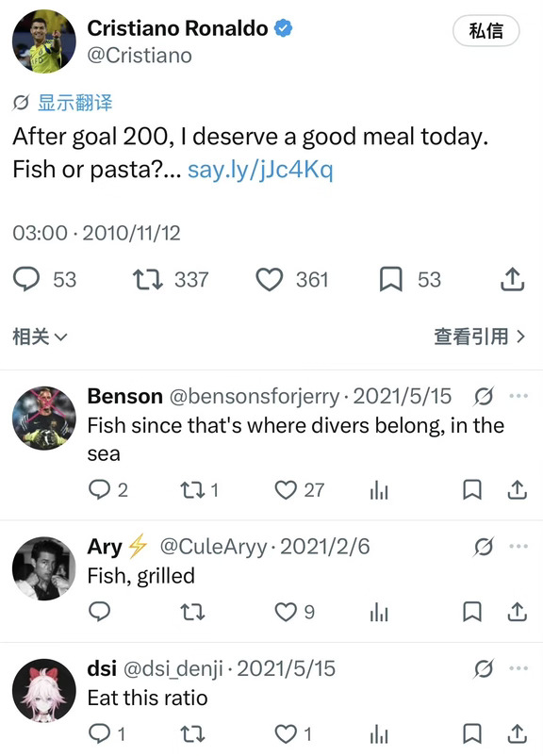Open the say.ly/jJc4Kq link
This screenshot has height=756, width=543.
coord(260,170)
